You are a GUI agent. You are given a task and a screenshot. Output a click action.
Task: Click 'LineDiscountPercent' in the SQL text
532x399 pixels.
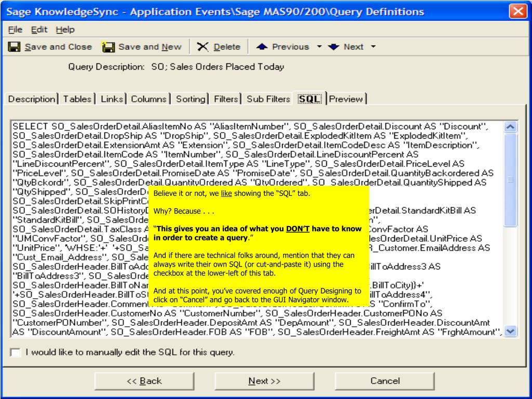[x=62, y=164]
